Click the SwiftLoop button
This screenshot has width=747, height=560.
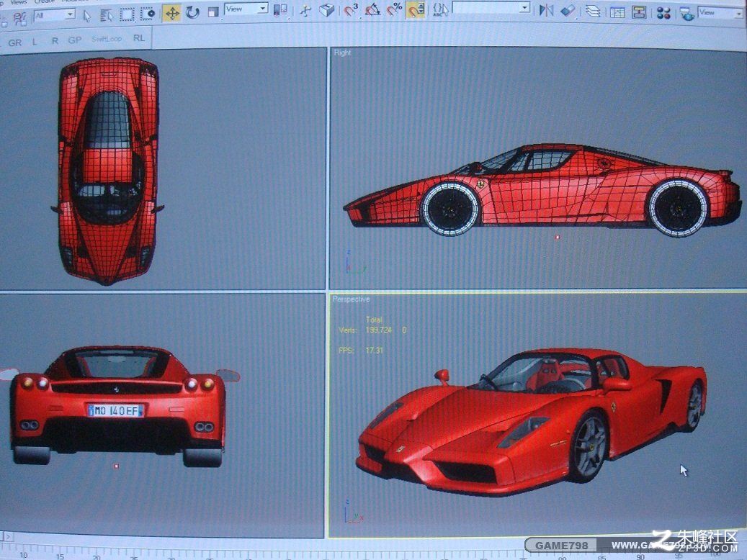107,39
